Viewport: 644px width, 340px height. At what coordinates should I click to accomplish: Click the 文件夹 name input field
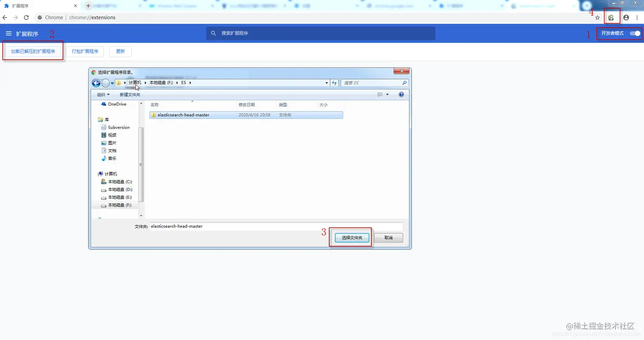pyautogui.click(x=276, y=226)
